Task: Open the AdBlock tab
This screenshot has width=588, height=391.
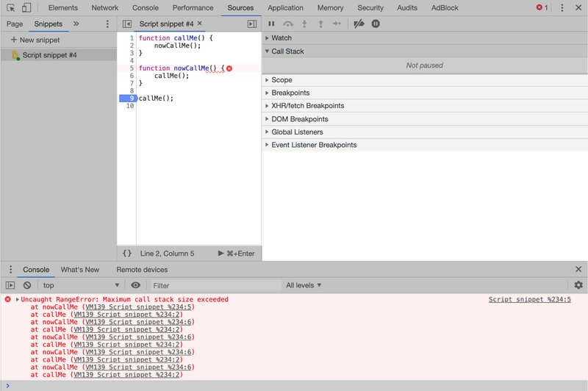Action: point(445,7)
